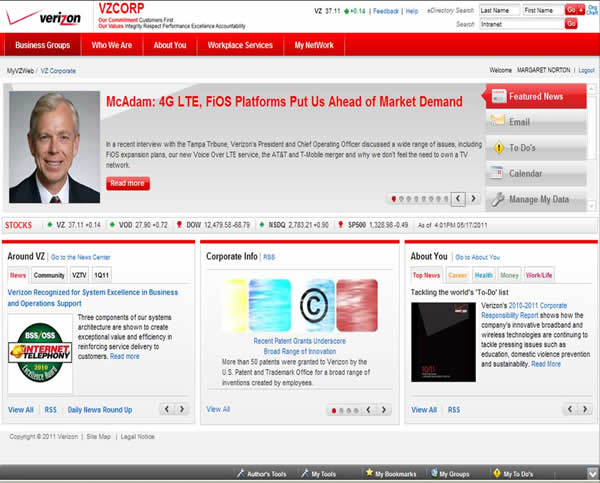
Task: Click the Logout link
Action: point(586,71)
